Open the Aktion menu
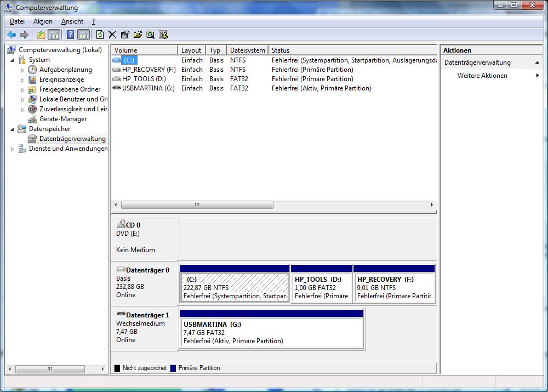 tap(43, 21)
